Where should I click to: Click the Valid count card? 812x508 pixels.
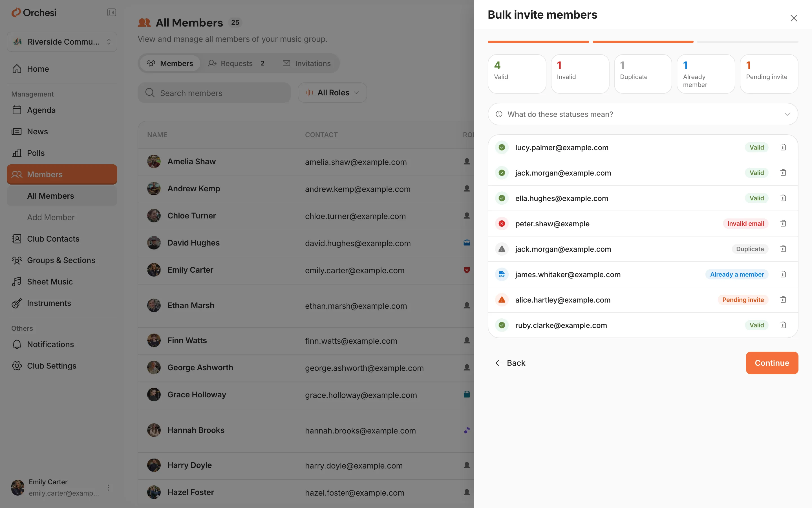tap(517, 74)
